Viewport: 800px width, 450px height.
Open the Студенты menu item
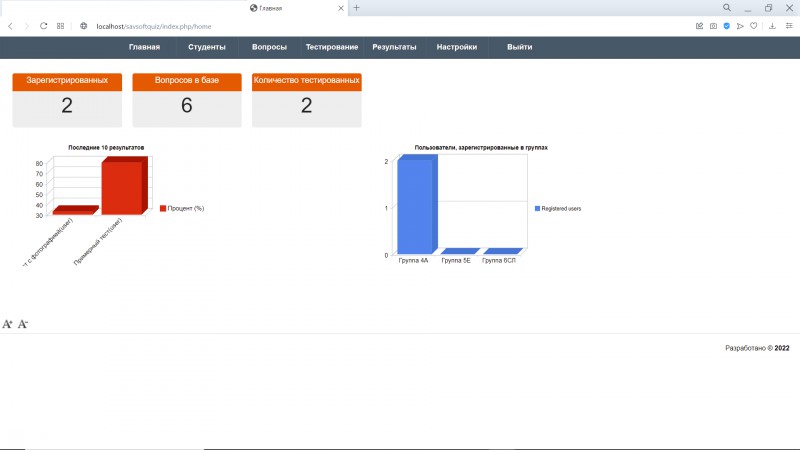click(207, 47)
